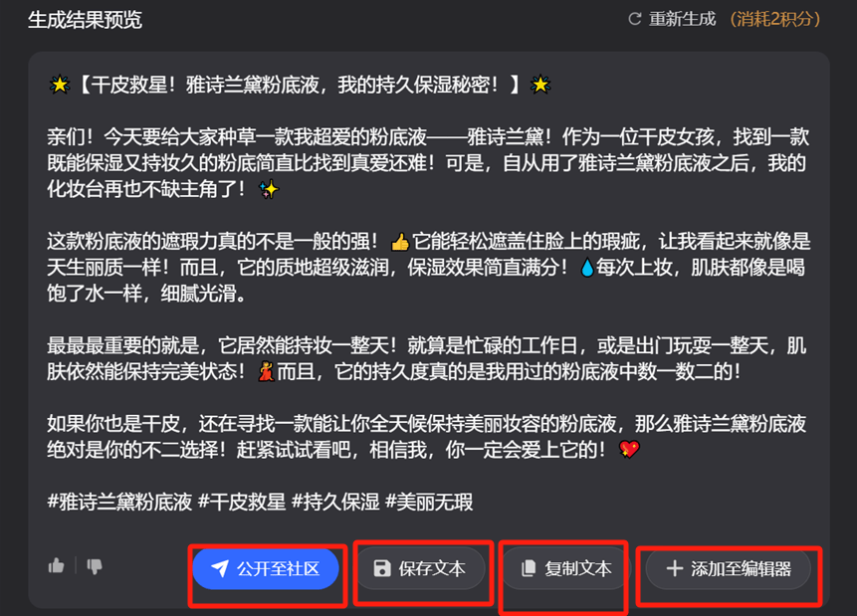Click the star emoji before 干皮救星 title
857x616 pixels.
[x=59, y=85]
